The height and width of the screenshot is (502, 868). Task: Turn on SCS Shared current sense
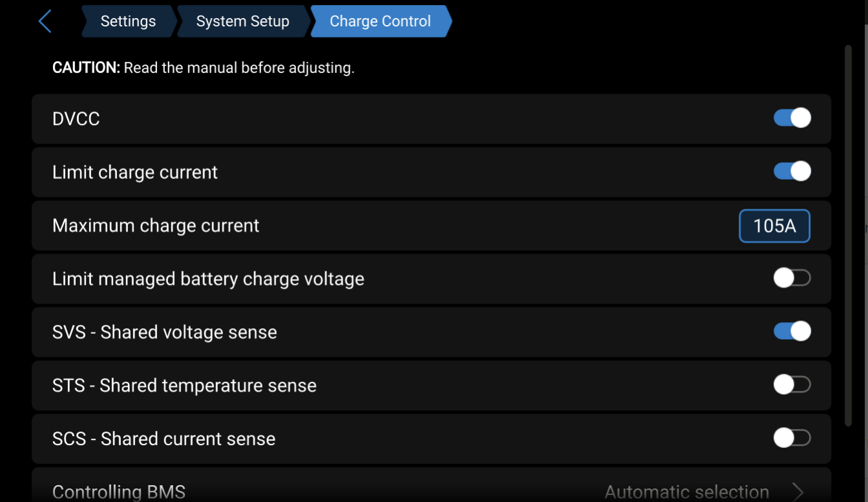(792, 438)
